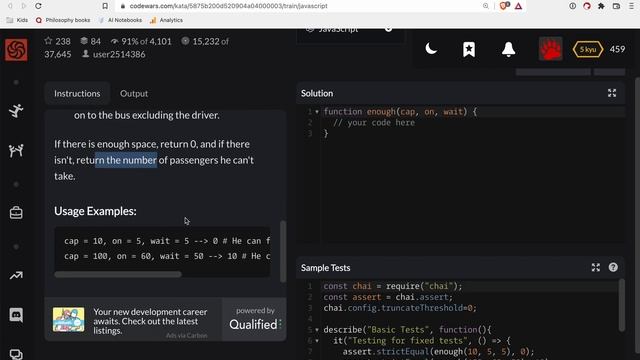
Task: Open the Sample Tests help question icon
Action: [x=613, y=267]
